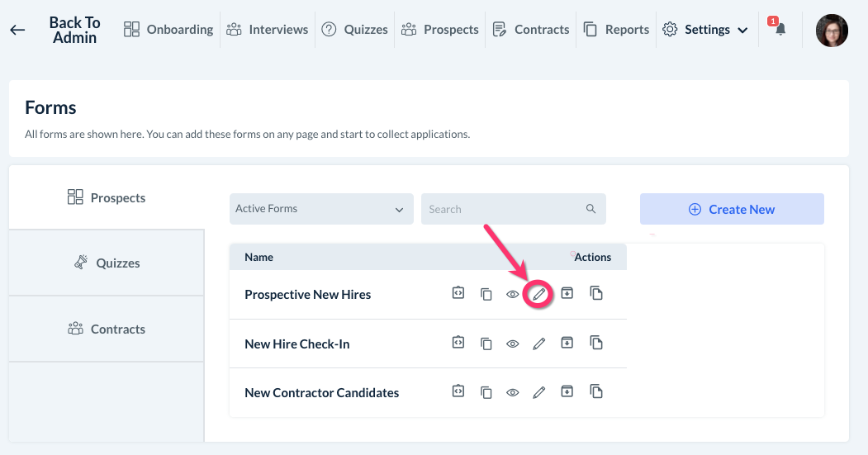Click the forms Search field
This screenshot has height=455, width=868.
coord(504,210)
